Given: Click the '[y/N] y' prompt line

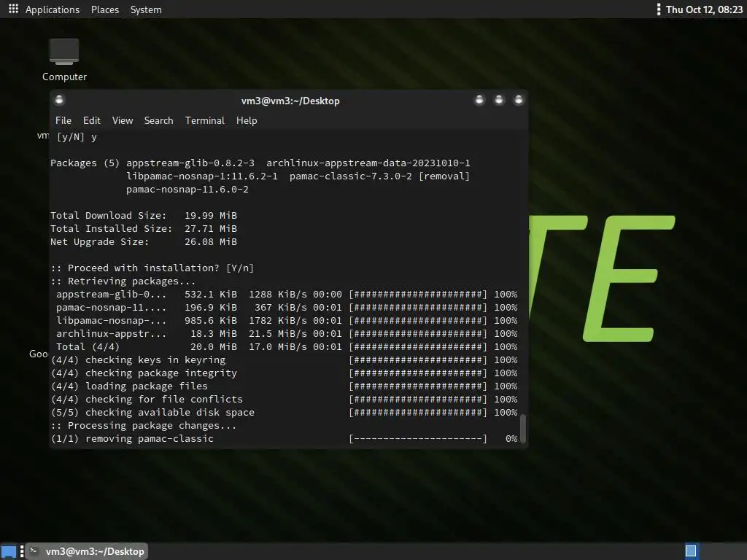Looking at the screenshot, I should pos(77,137).
